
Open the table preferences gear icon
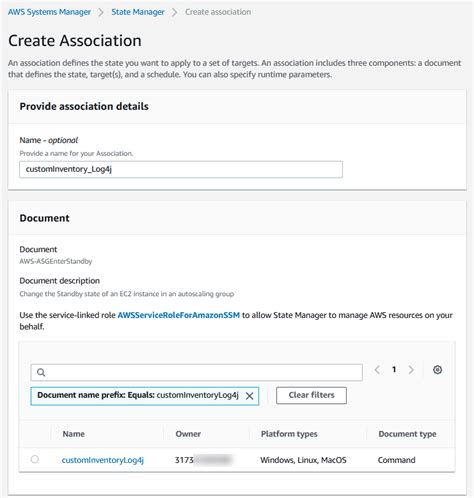(x=437, y=370)
